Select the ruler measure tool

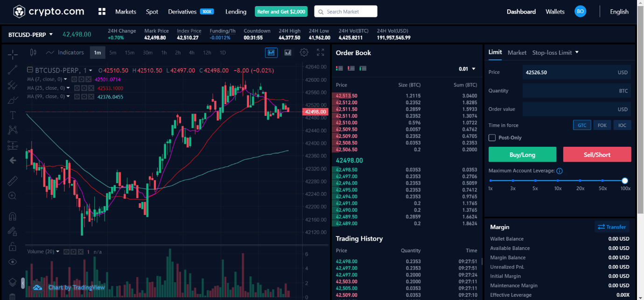tap(13, 180)
